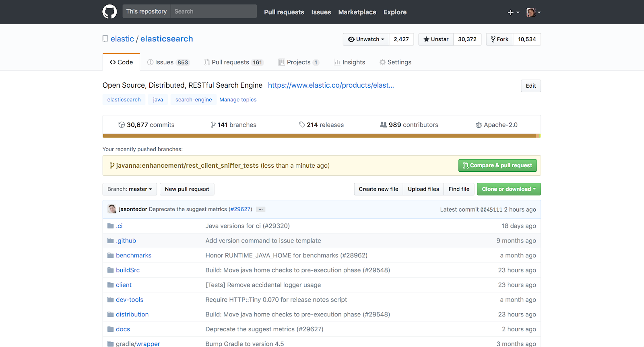Focus the repository Search field
The height and width of the screenshot is (347, 644).
click(214, 11)
